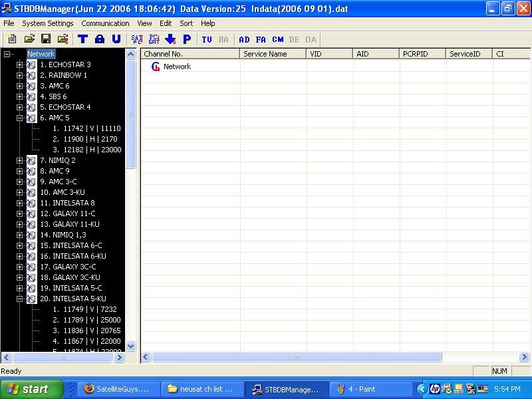Click the PC to SAT transfer icon
The image size is (532, 399).
pos(154,39)
